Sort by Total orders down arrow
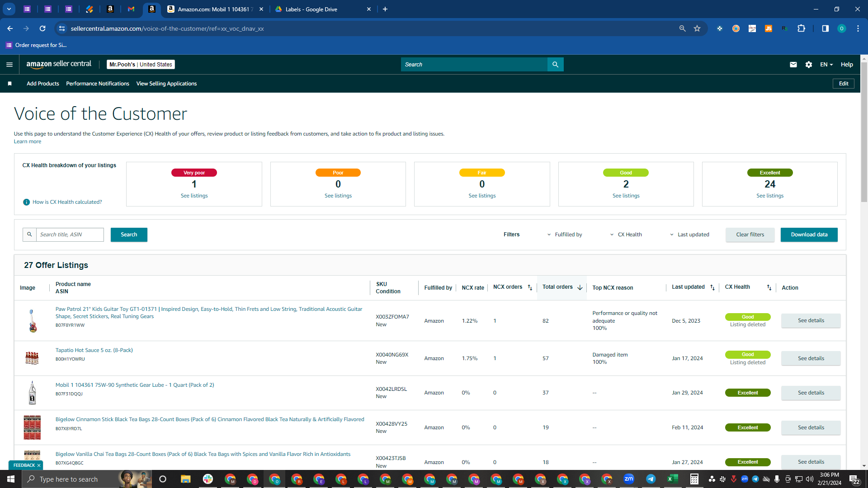Image resolution: width=868 pixels, height=488 pixels. [x=580, y=287]
